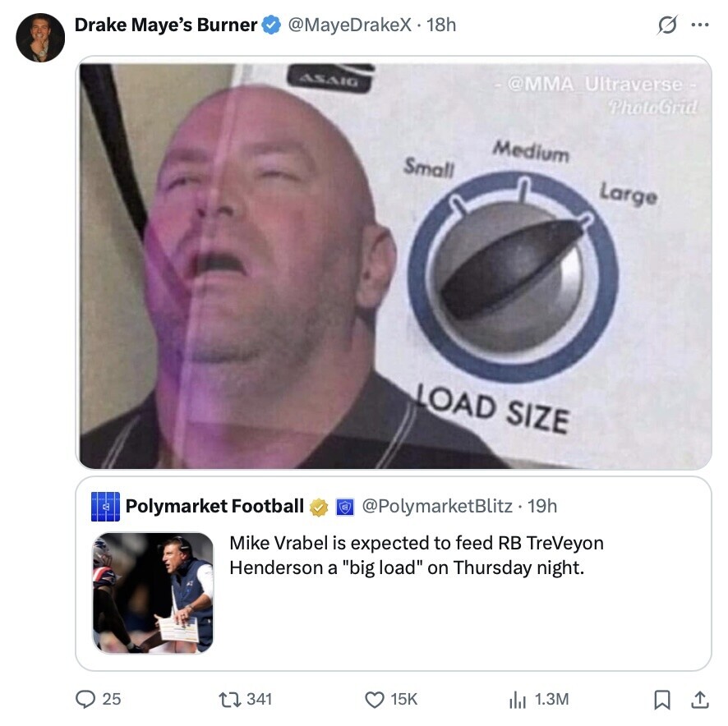Click the Grok circle-slash icon
Screen dimensions: 728x726
(x=666, y=25)
